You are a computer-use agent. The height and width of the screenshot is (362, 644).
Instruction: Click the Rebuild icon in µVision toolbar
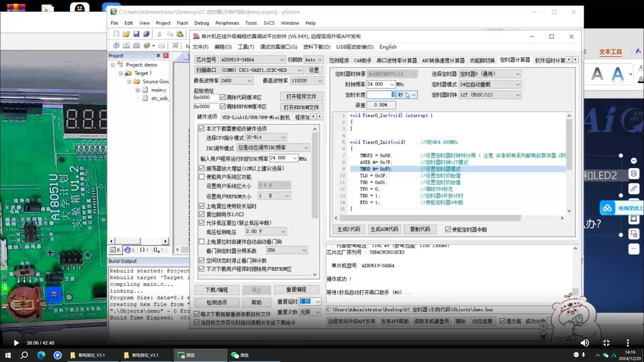point(136,45)
